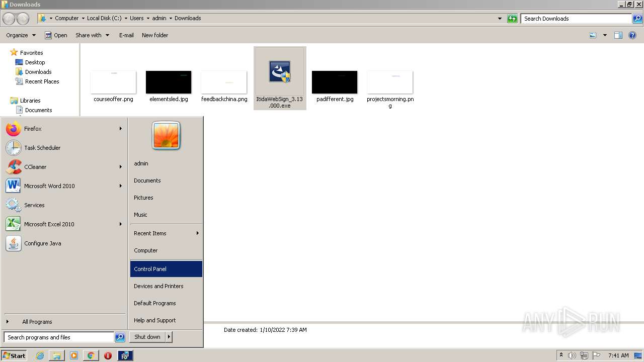644x362 pixels.
Task: Click the Opera taskbar icon
Action: point(108,355)
